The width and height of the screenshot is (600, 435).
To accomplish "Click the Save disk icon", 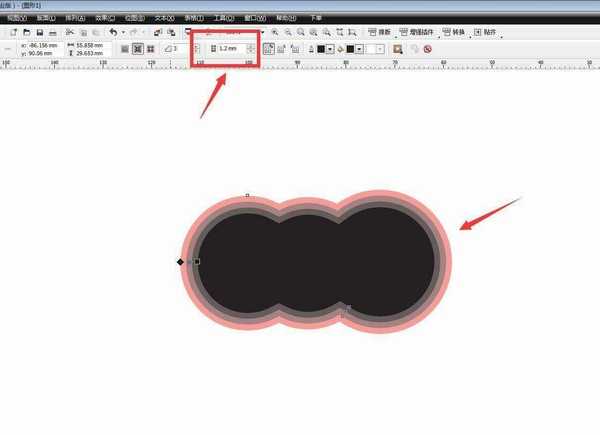I will (x=39, y=33).
